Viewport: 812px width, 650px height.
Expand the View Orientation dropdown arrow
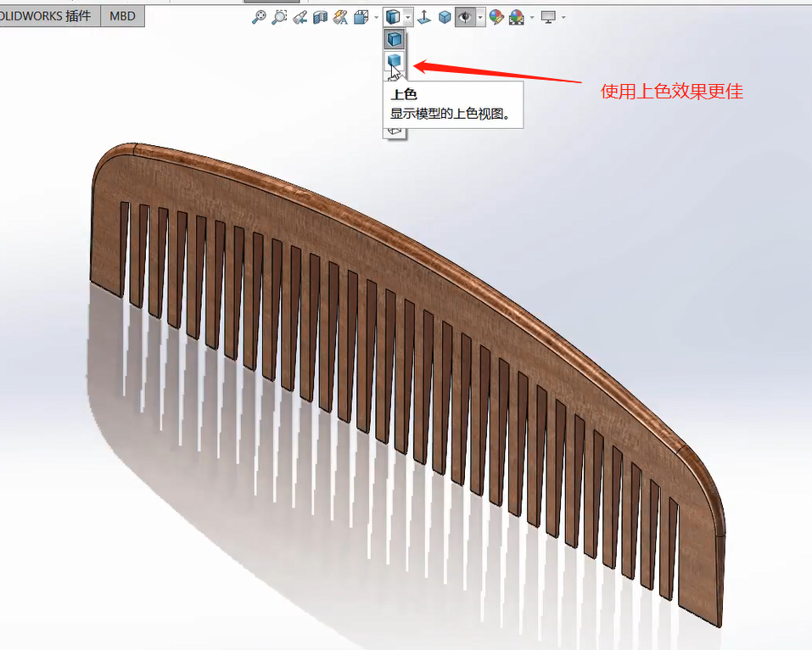pos(377,18)
